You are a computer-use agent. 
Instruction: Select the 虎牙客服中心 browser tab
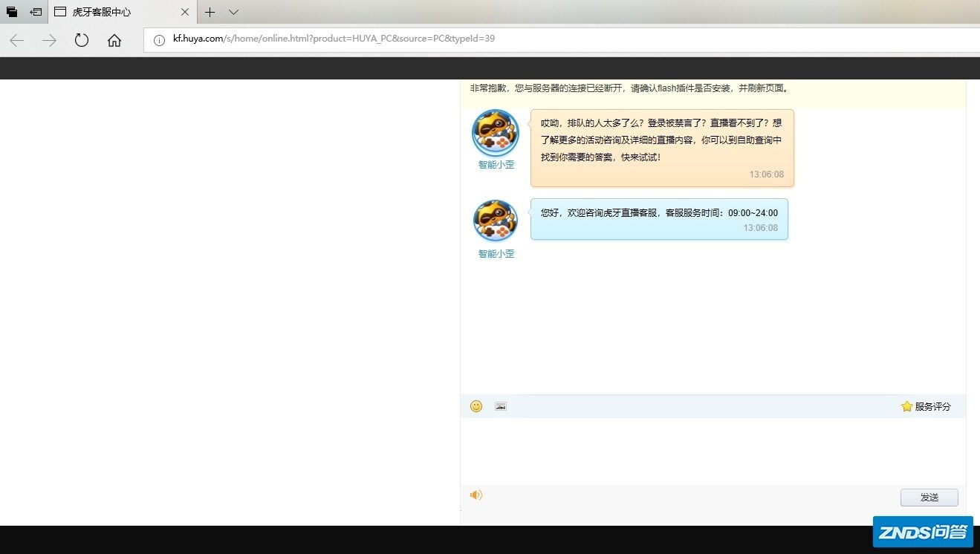[123, 12]
